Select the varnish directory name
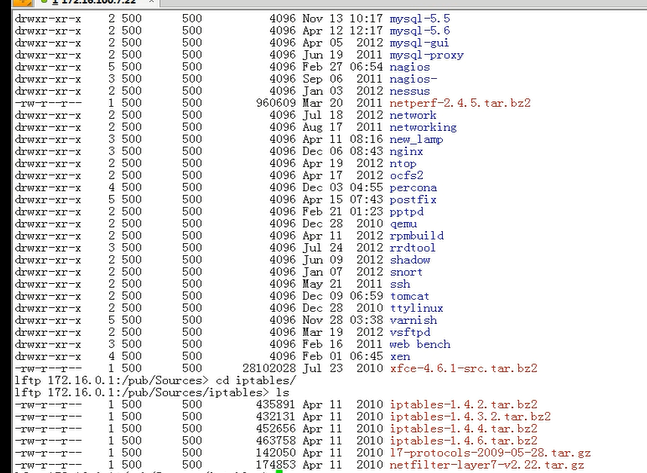 point(413,320)
